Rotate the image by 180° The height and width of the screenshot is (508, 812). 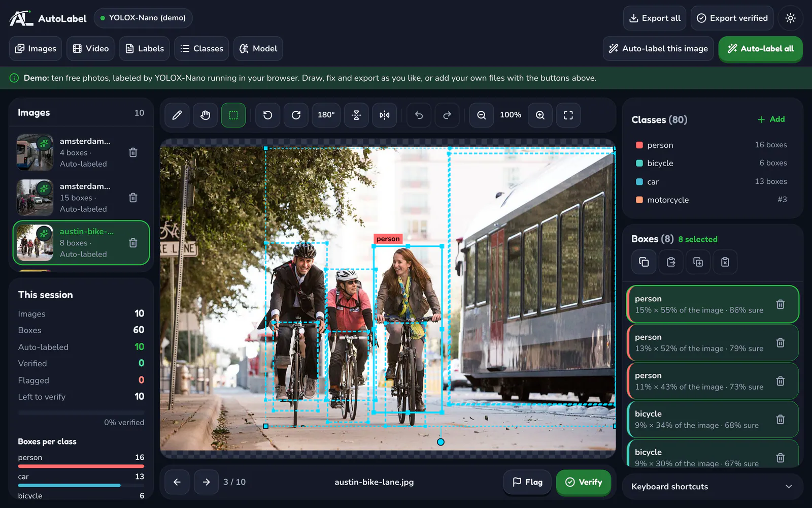tap(326, 115)
